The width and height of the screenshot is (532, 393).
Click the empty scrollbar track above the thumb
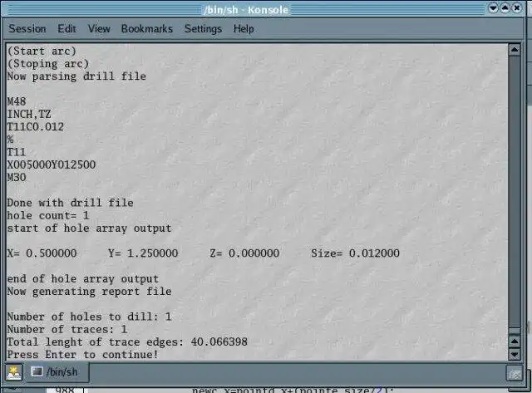pyautogui.click(x=515, y=191)
